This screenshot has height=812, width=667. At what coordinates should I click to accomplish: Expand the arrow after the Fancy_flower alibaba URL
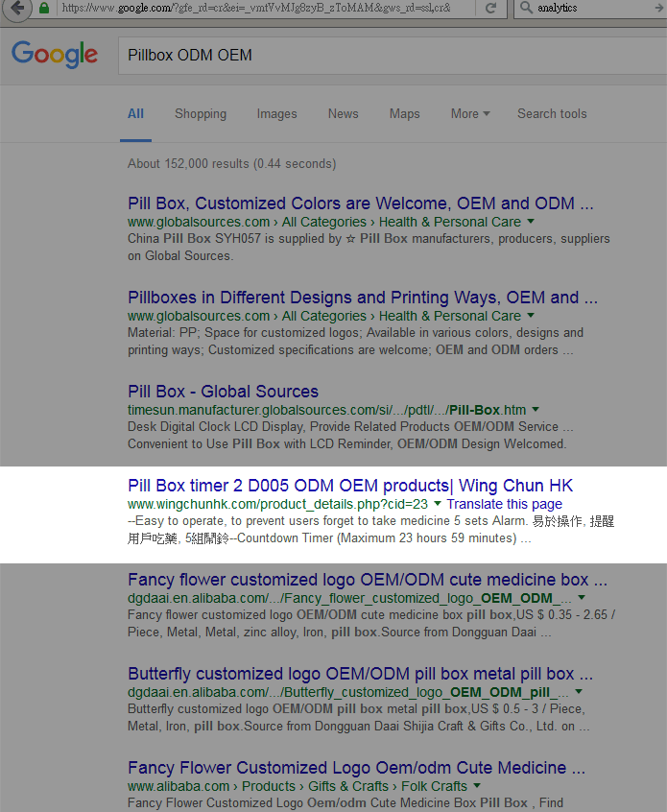tap(582, 598)
